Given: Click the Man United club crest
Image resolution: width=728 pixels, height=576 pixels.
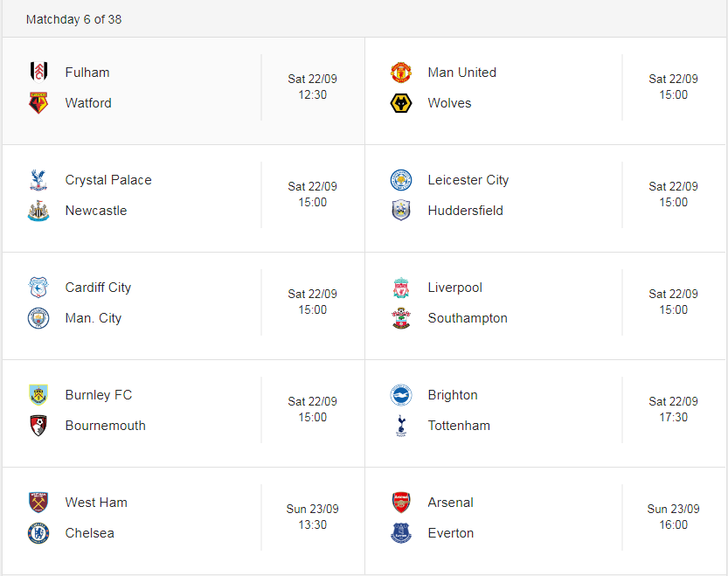Looking at the screenshot, I should pyautogui.click(x=401, y=72).
